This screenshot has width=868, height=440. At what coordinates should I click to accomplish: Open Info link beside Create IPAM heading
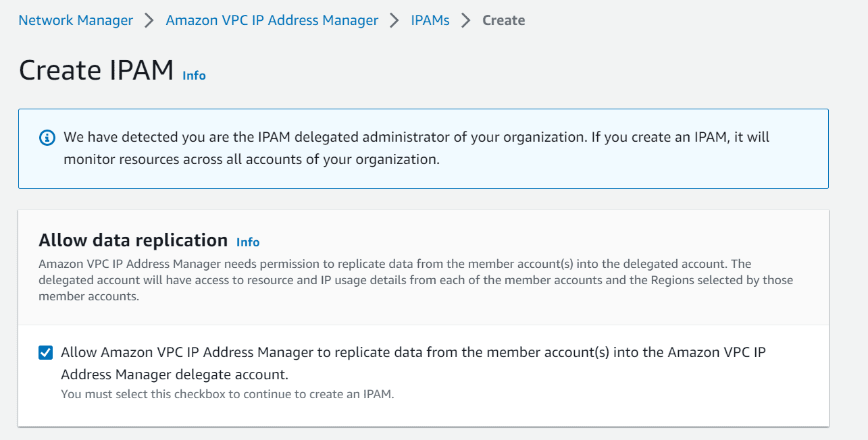click(194, 76)
